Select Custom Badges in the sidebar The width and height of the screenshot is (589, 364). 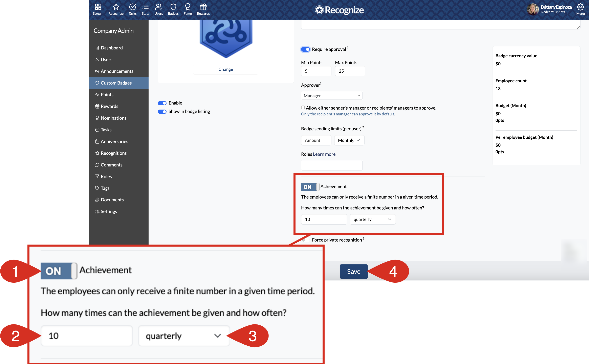[118, 83]
